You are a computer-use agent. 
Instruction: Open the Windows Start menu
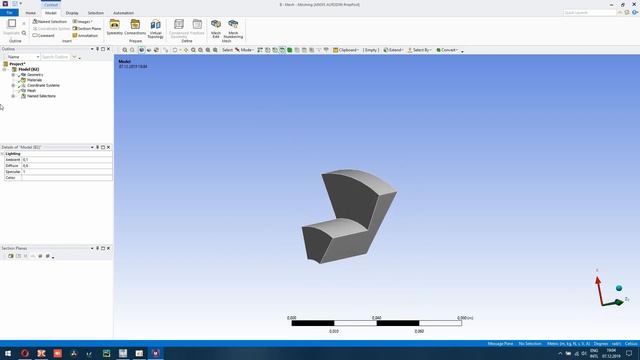[8, 353]
